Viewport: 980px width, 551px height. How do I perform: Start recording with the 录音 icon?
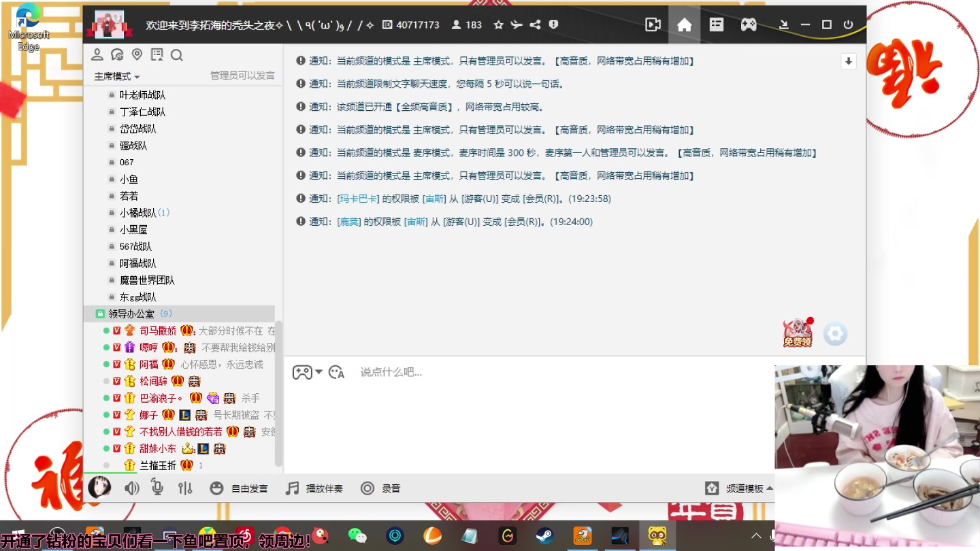[x=368, y=488]
